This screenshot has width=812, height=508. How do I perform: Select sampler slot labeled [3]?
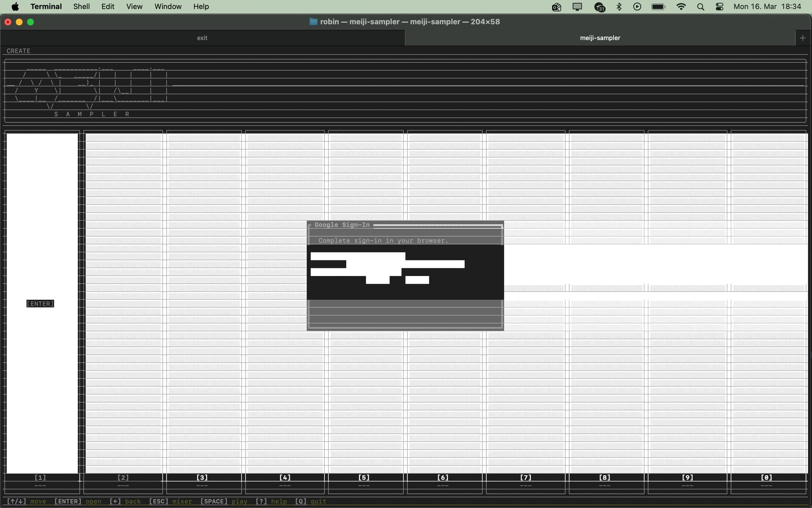[x=202, y=478]
